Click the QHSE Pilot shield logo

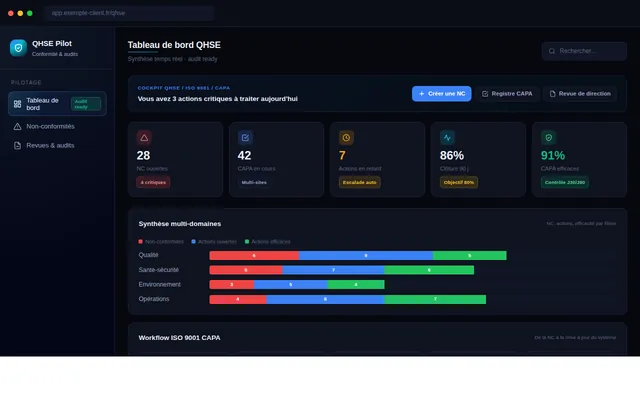[18, 48]
